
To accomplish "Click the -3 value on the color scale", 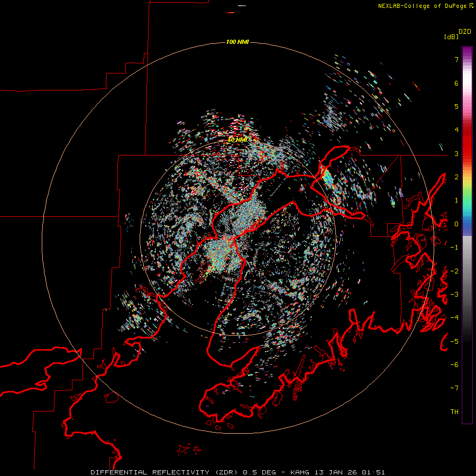I will (x=454, y=295).
